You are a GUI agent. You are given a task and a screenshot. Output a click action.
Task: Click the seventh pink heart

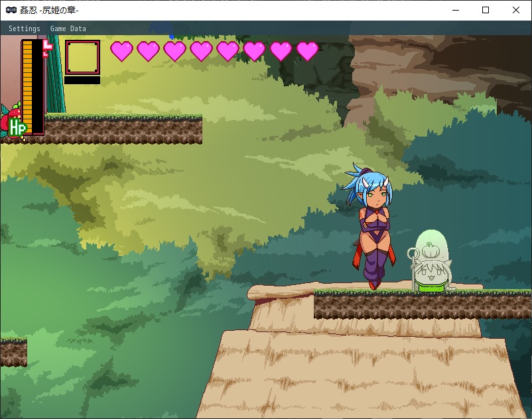click(281, 51)
